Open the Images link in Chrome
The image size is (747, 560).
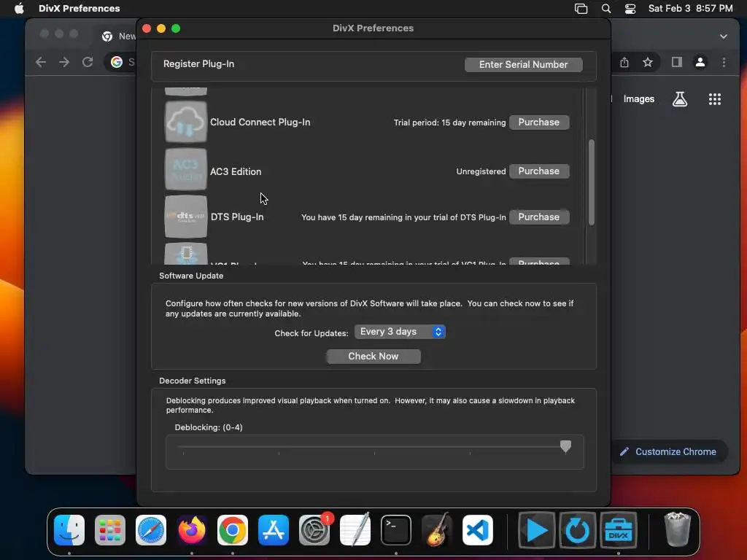[x=638, y=99]
